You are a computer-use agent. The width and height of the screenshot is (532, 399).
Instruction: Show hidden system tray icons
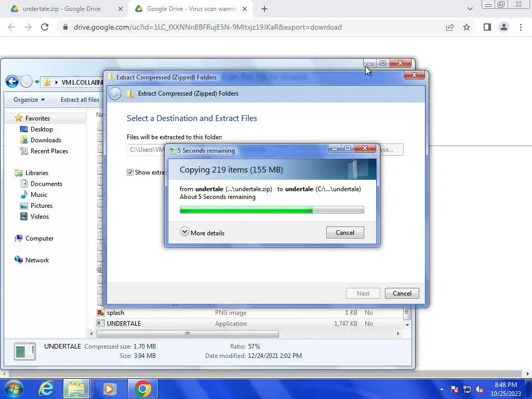click(442, 389)
